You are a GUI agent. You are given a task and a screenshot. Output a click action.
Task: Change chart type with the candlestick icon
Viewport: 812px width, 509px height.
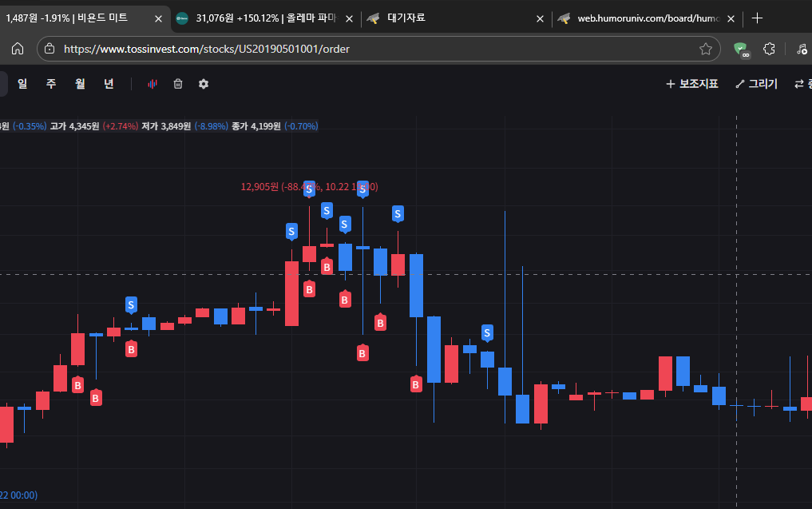point(152,84)
